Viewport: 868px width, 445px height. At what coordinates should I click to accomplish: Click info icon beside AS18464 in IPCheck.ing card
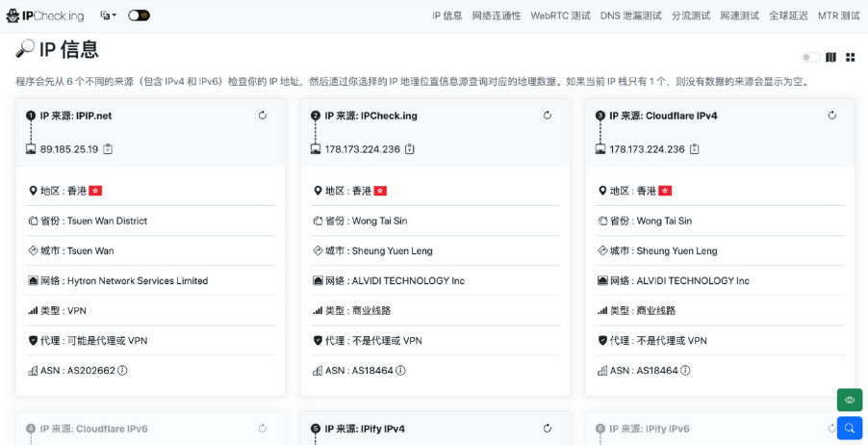pos(400,370)
